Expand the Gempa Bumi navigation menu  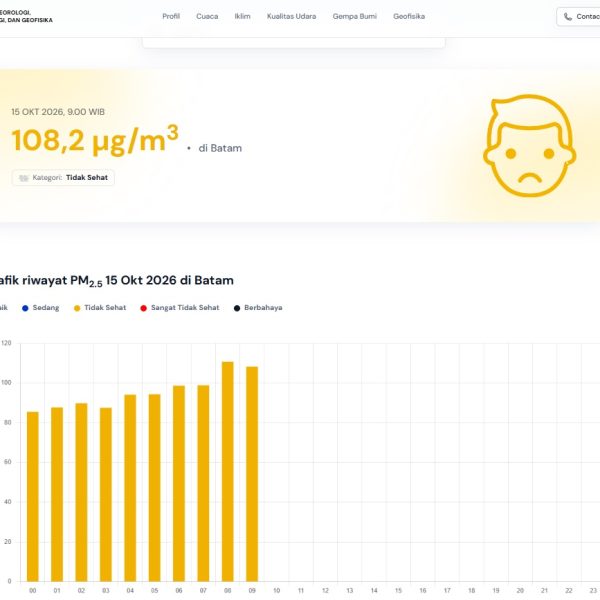point(355,16)
